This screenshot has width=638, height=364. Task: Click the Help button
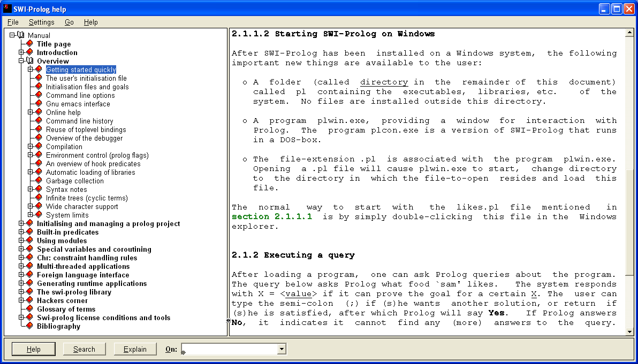pyautogui.click(x=33, y=349)
